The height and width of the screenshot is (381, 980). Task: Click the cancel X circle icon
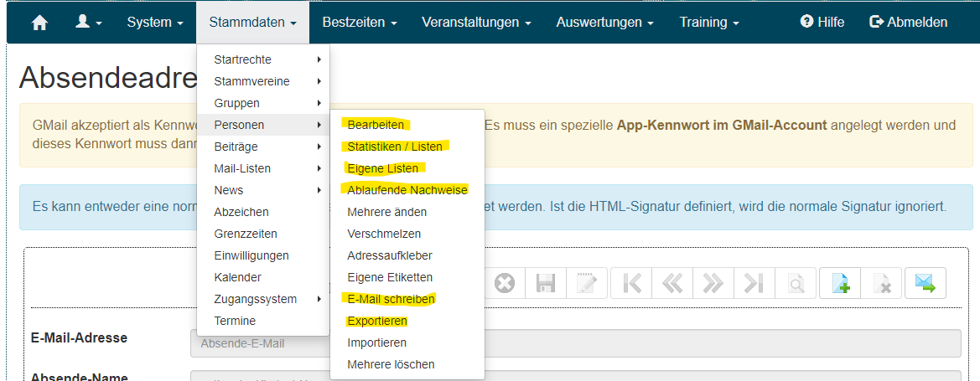pyautogui.click(x=504, y=284)
